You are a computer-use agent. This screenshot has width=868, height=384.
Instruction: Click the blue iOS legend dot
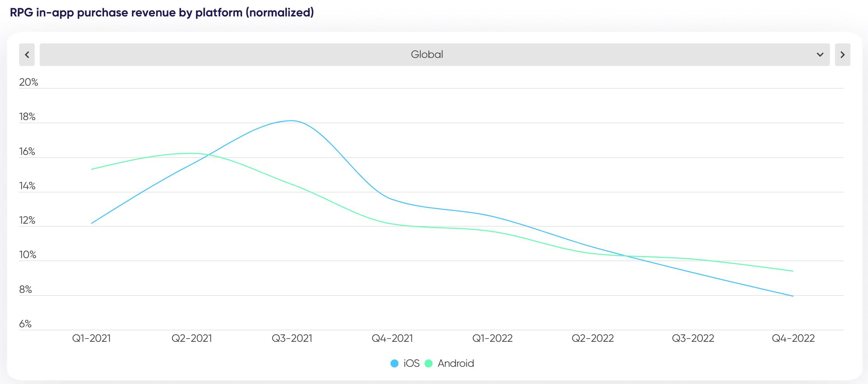[x=395, y=364]
